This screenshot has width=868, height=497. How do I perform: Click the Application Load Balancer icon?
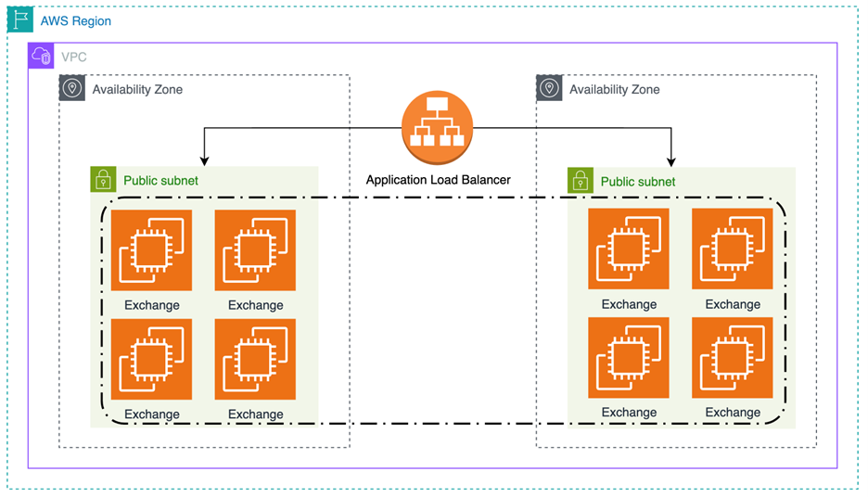click(x=438, y=128)
